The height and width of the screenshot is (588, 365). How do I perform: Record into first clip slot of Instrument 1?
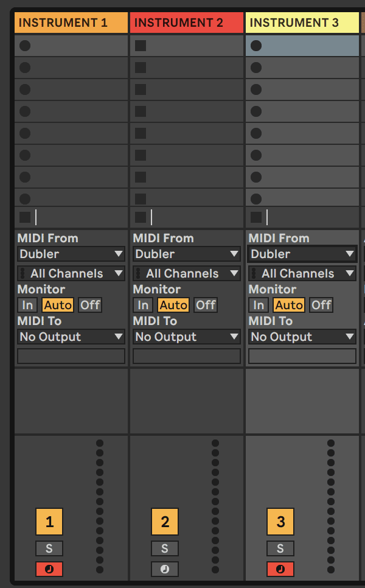point(25,46)
